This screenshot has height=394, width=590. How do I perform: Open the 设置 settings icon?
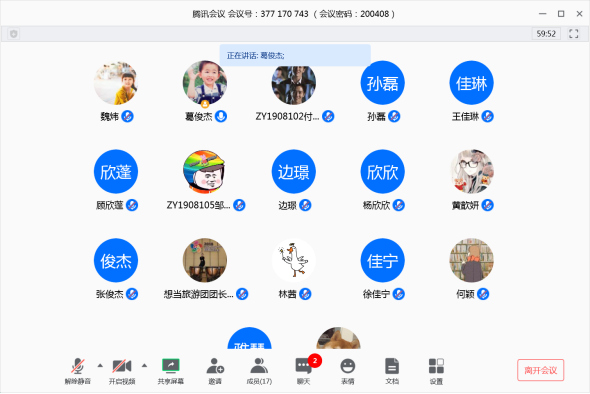point(436,370)
